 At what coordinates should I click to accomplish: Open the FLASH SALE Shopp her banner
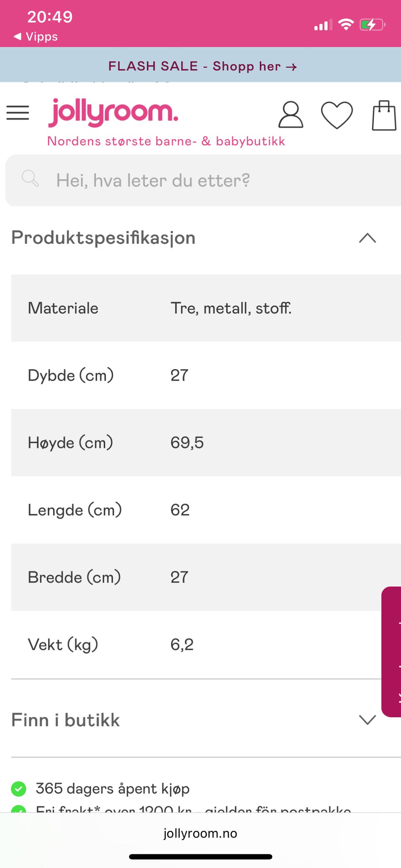click(x=202, y=66)
